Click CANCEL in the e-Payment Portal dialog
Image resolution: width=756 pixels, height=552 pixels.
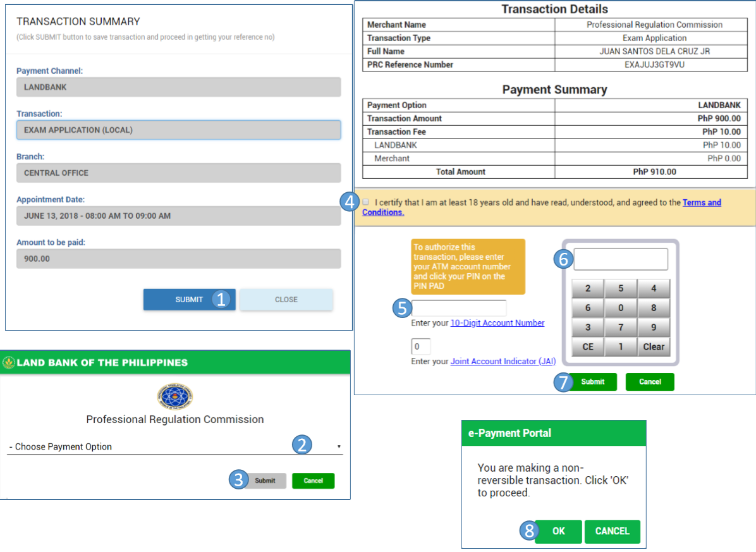[x=613, y=531]
